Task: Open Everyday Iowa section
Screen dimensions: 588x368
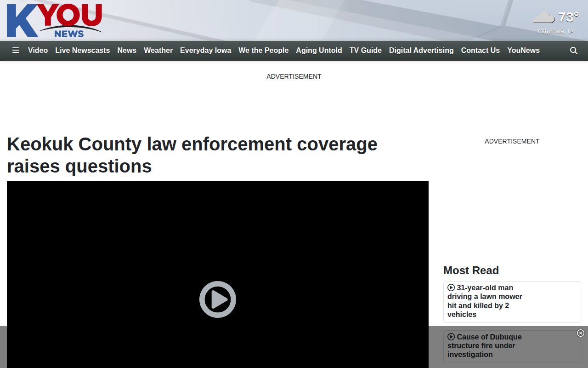Action: tap(205, 51)
